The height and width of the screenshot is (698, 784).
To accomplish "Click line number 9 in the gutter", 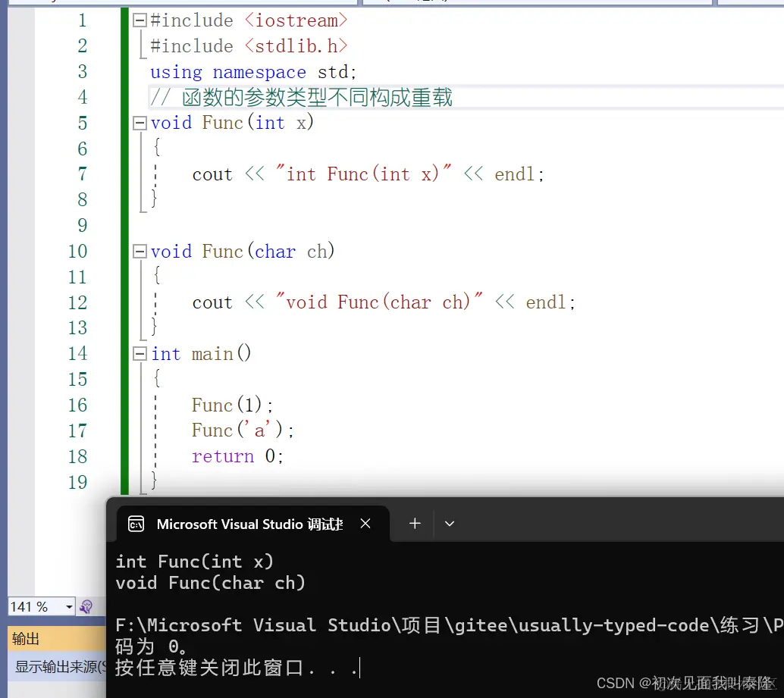I will pyautogui.click(x=83, y=225).
